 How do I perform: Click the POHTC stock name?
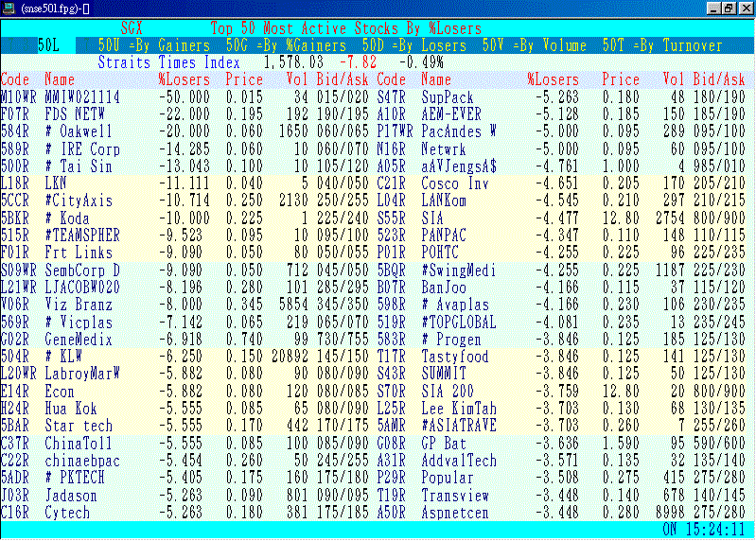coord(439,253)
